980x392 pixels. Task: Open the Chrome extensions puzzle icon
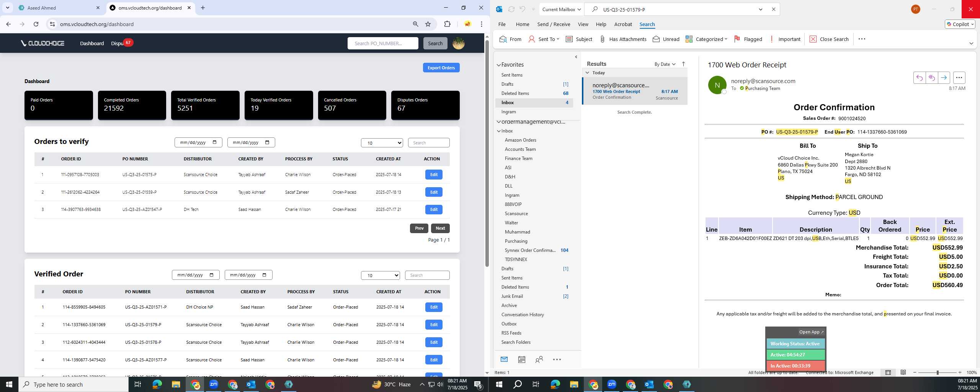tap(447, 24)
